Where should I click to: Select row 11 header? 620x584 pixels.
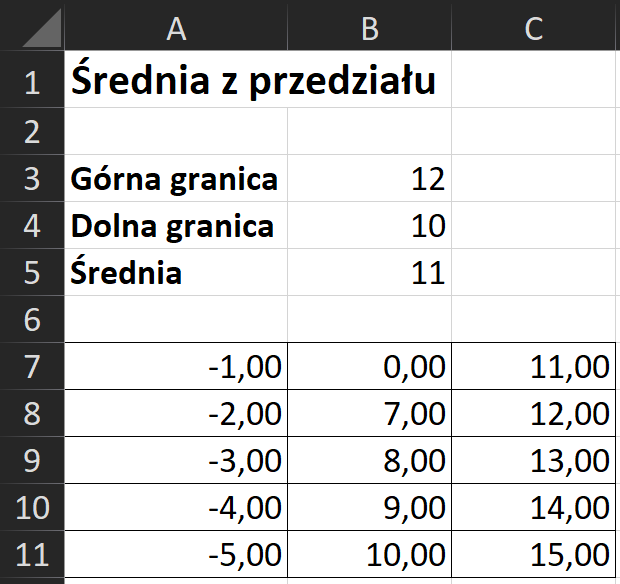(31, 554)
